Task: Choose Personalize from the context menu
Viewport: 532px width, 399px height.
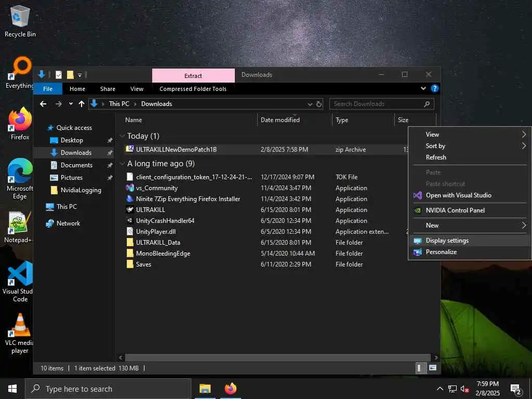Action: [x=470, y=252]
